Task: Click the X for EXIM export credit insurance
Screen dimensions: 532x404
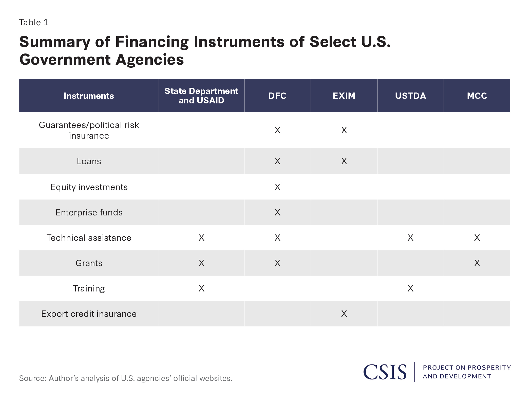Action: [x=344, y=314]
